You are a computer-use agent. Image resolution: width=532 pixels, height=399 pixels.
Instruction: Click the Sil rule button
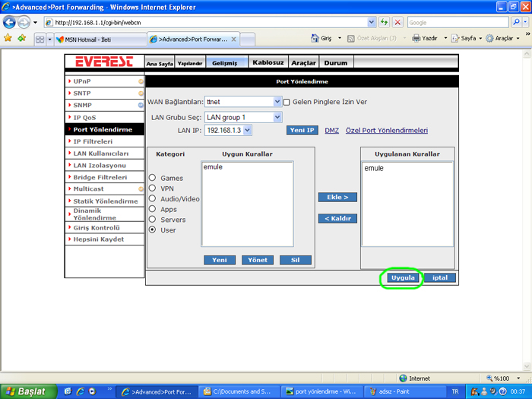click(295, 260)
